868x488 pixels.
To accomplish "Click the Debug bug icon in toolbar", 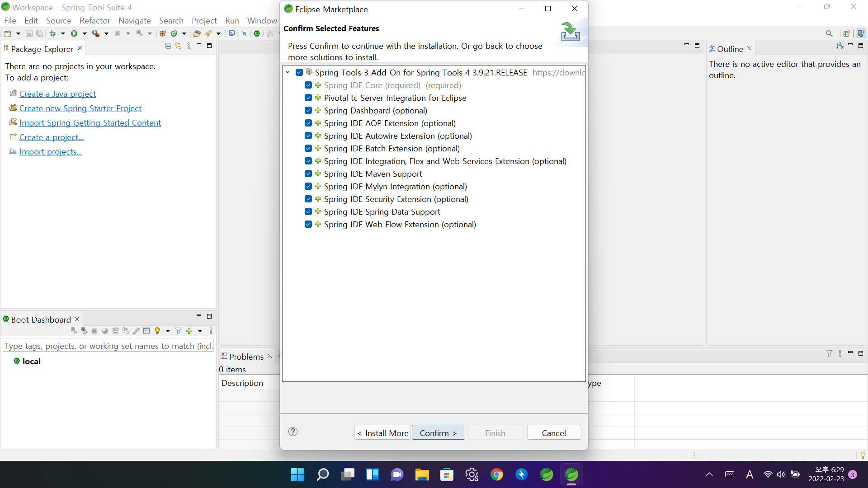I will (53, 33).
